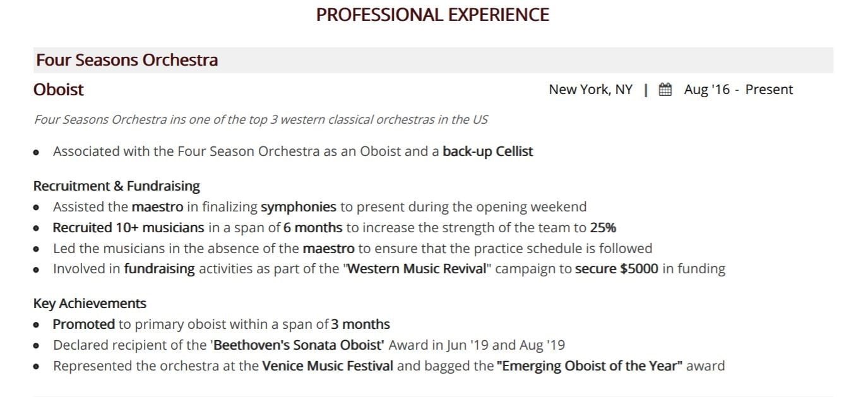Click the bold 25% figure

pos(603,227)
